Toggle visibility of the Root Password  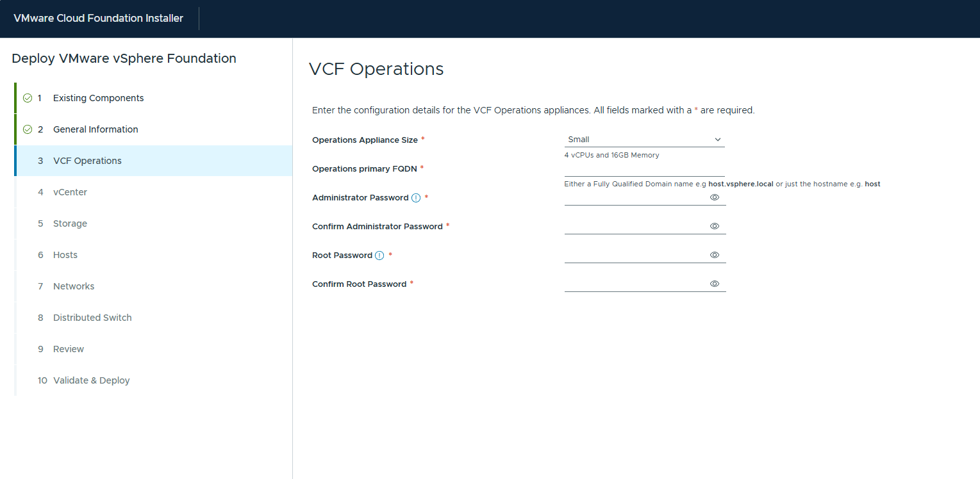[x=715, y=256]
